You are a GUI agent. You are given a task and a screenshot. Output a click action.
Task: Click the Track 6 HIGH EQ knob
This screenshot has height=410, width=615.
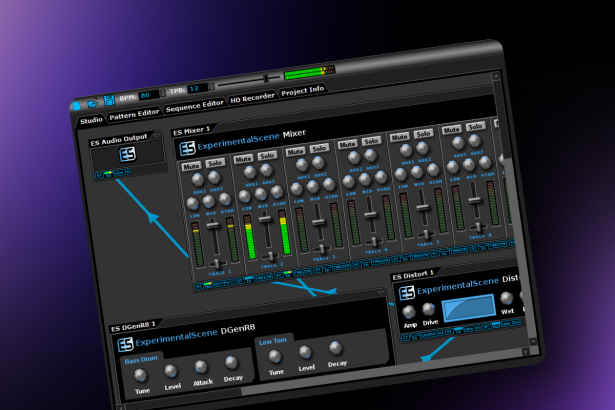(x=485, y=162)
